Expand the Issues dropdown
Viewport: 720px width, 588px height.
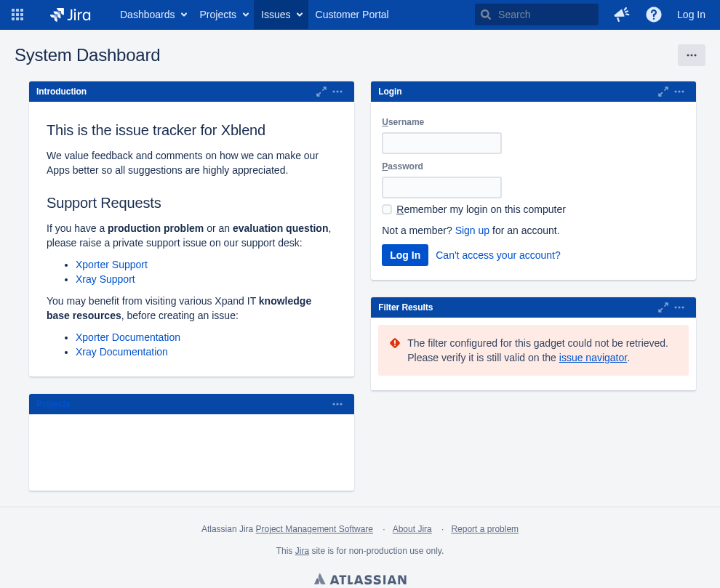click(x=281, y=15)
